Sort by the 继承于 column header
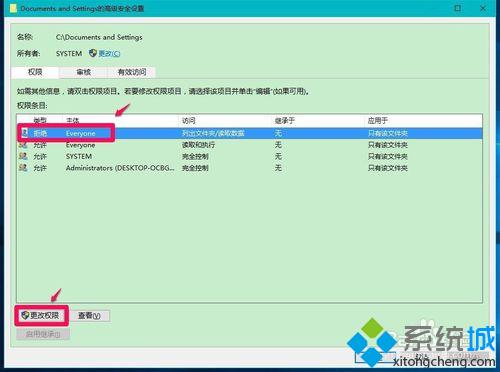Image resolution: width=500 pixels, height=372 pixels. coord(284,120)
